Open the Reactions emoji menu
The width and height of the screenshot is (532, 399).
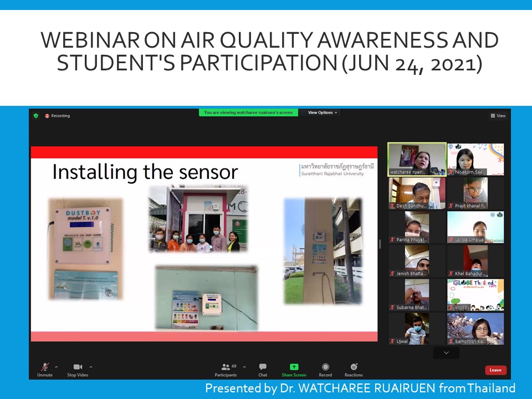(354, 367)
